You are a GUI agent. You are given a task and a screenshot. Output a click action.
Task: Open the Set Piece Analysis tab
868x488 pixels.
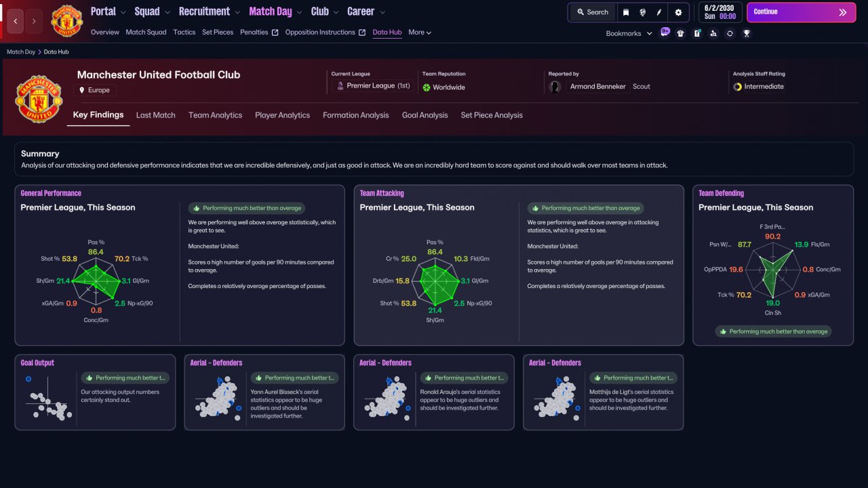(492, 115)
